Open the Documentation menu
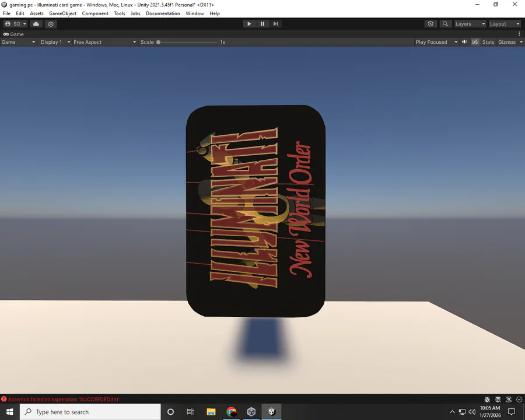This screenshot has width=525, height=420. (x=163, y=13)
